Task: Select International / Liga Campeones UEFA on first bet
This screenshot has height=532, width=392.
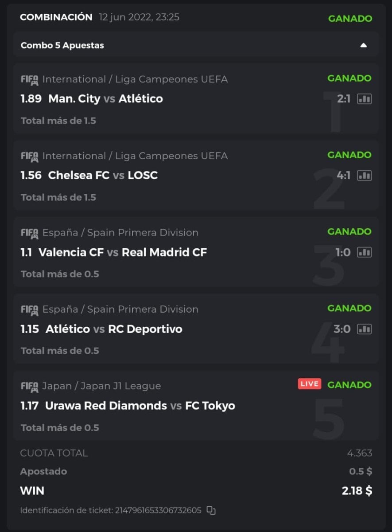Action: tap(135, 79)
